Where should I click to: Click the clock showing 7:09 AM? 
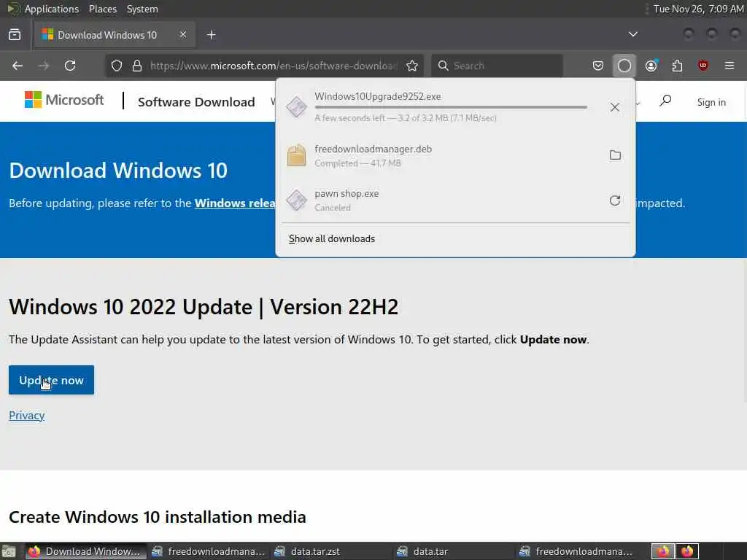coord(698,9)
